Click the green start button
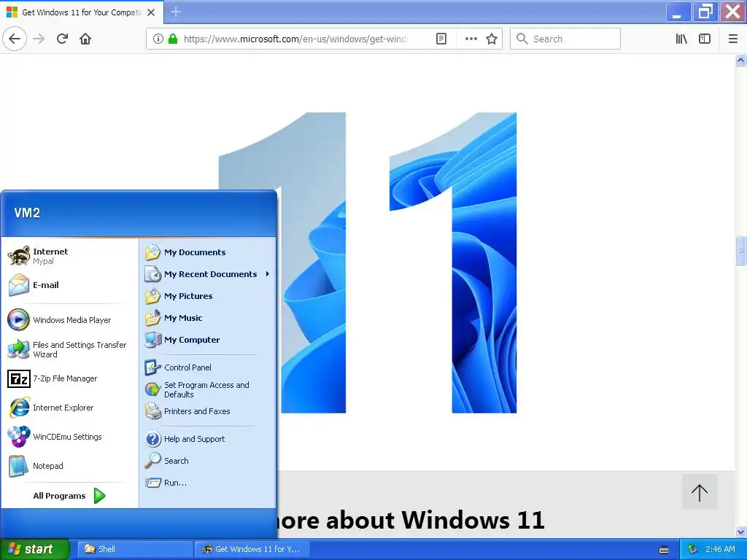This screenshot has height=560, width=747. tap(34, 549)
